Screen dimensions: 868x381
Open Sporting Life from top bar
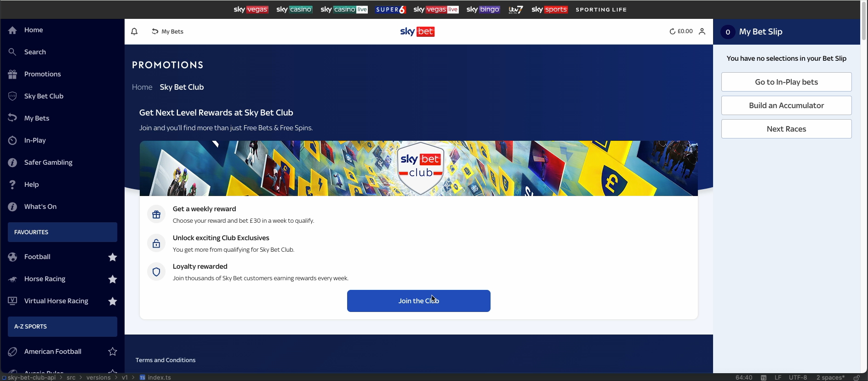601,10
